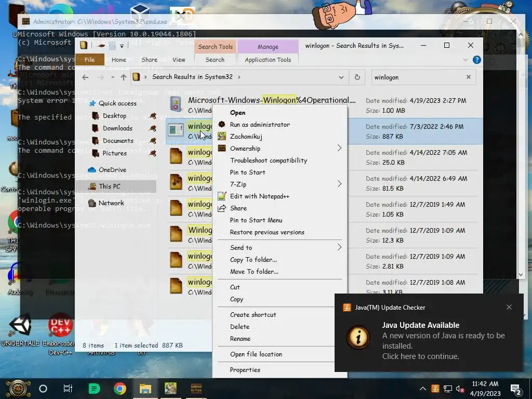Choose Open file location
Viewport: 532px width, 399px height.
click(x=256, y=354)
